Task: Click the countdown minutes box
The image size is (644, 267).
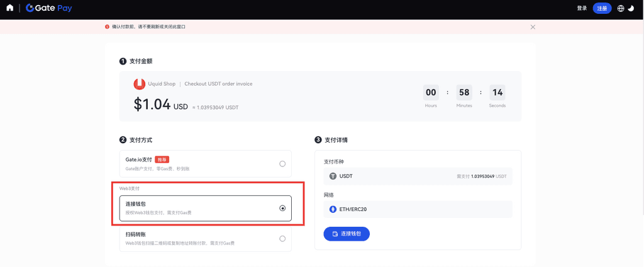Action: 464,92
